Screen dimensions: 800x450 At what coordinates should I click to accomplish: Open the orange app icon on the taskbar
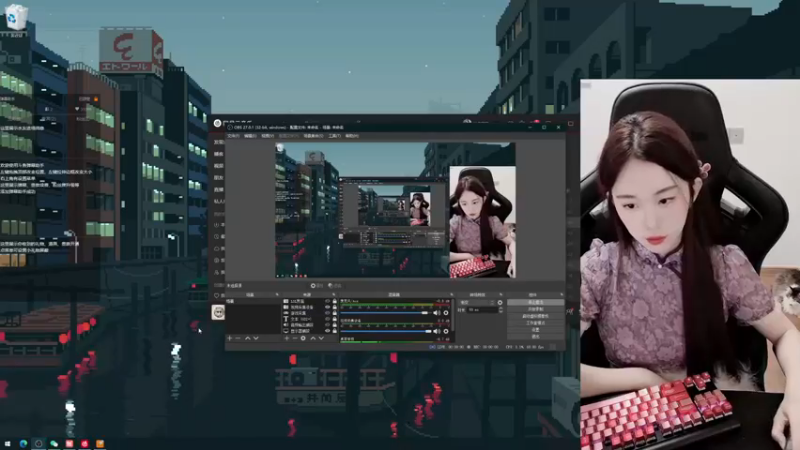[99, 444]
